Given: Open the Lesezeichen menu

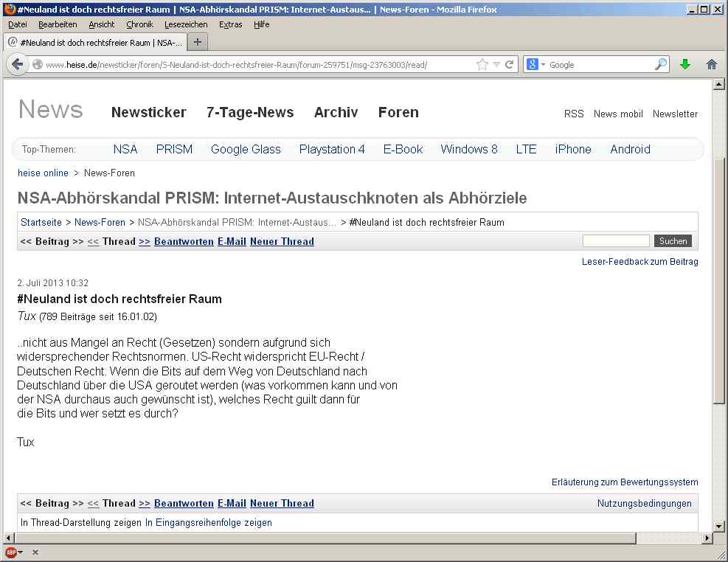Looking at the screenshot, I should coord(186,24).
